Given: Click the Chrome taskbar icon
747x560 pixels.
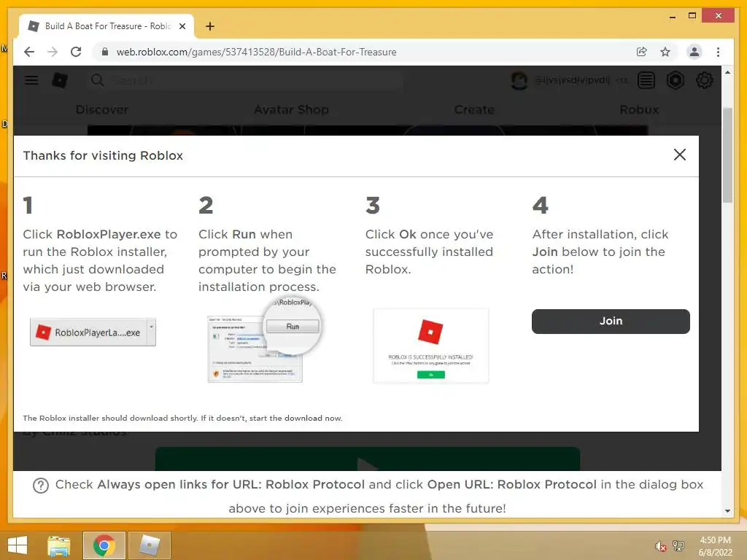Looking at the screenshot, I should coord(104,545).
